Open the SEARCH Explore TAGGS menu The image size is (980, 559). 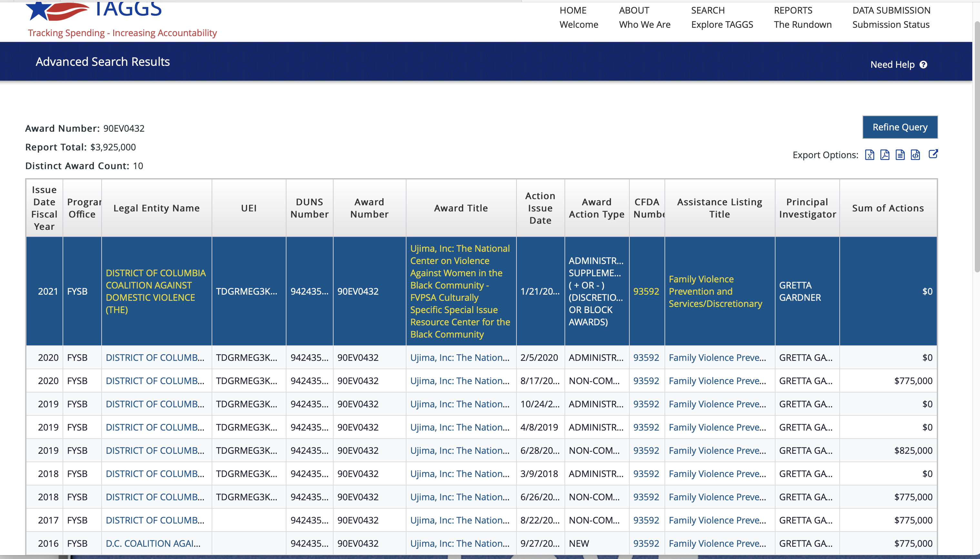point(722,17)
